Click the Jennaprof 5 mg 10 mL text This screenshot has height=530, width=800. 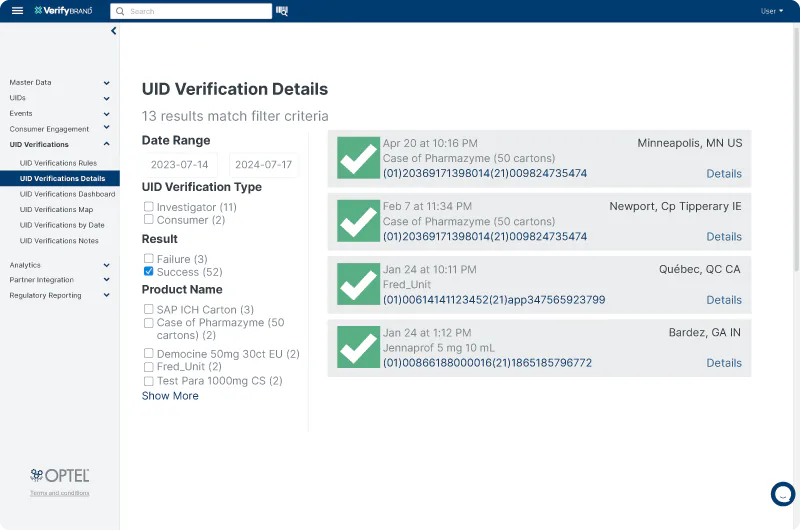pyautogui.click(x=439, y=348)
